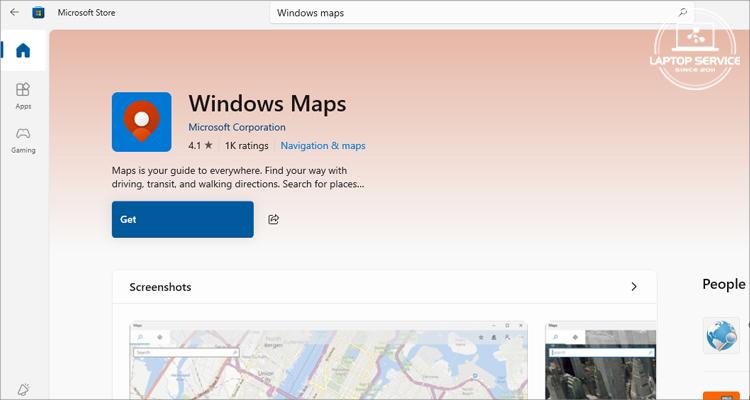This screenshot has height=400, width=750.
Task: Click the Microsoft Store logo icon
Action: (x=38, y=12)
